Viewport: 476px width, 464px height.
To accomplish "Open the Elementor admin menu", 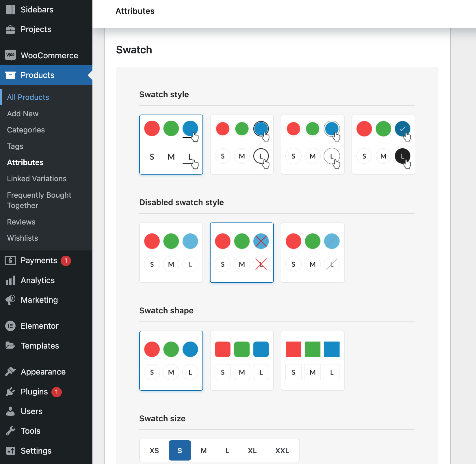I will pos(46,326).
